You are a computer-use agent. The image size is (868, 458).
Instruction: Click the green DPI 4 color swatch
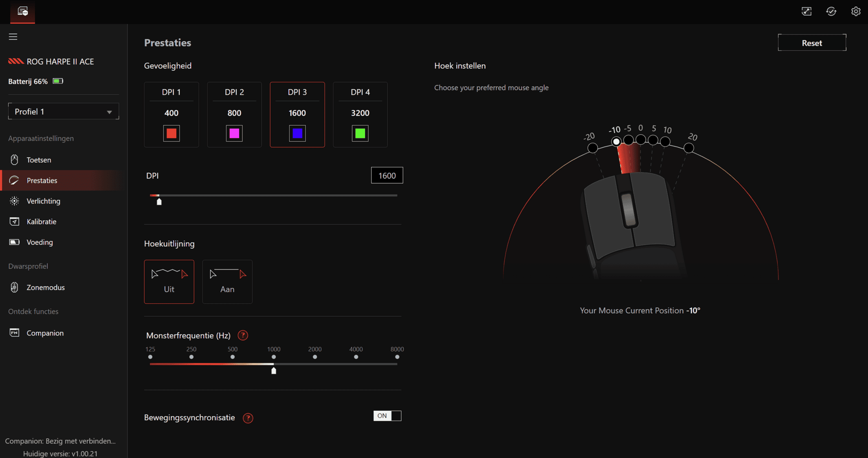360,133
